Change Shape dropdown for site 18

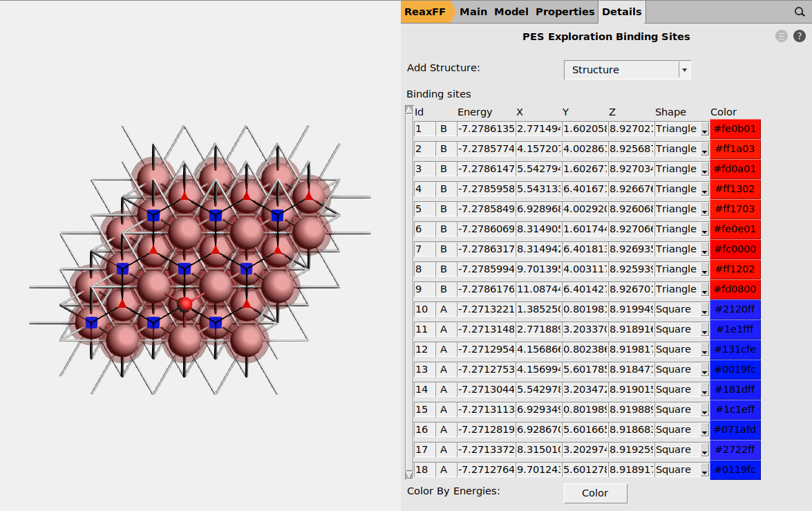(x=704, y=470)
